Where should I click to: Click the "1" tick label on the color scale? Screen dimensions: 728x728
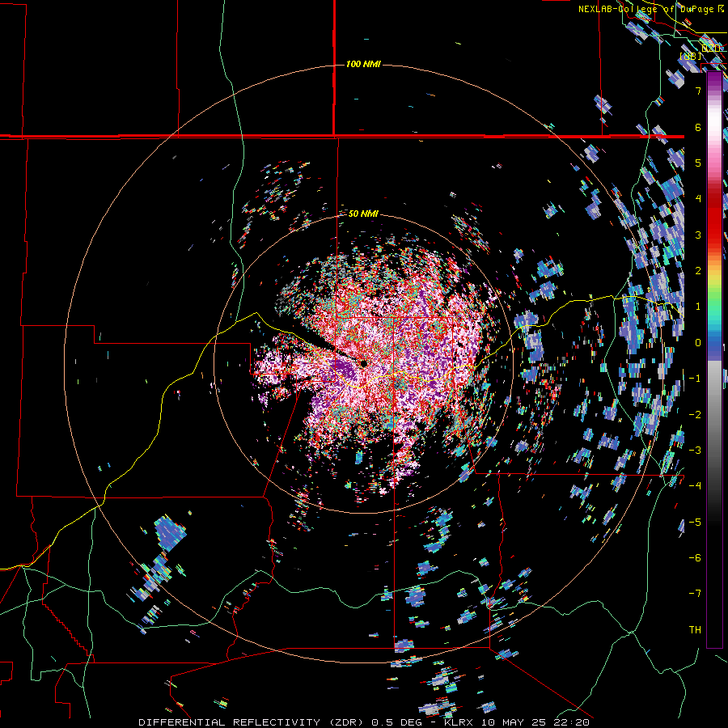pyautogui.click(x=698, y=307)
